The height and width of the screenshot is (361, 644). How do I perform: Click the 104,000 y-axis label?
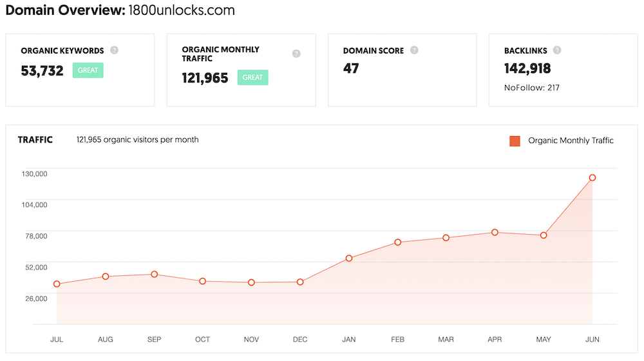pos(35,205)
